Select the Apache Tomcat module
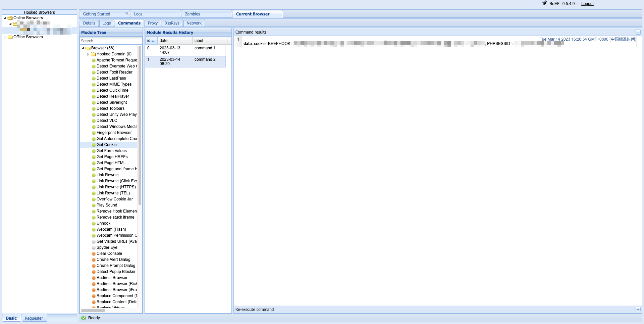Image resolution: width=644 pixels, height=324 pixels. (117, 60)
